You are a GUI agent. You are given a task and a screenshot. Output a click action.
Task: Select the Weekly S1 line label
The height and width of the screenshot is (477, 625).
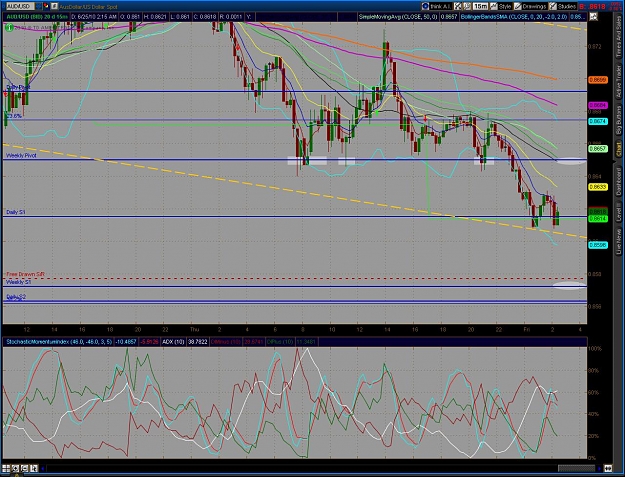[x=18, y=282]
